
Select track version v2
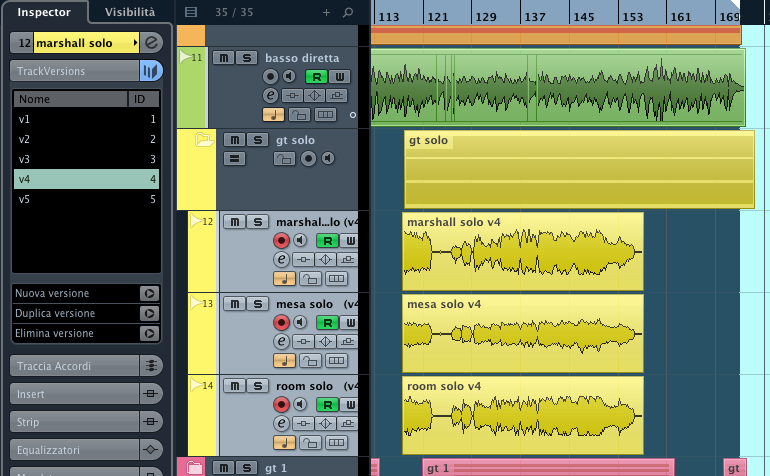coord(86,139)
